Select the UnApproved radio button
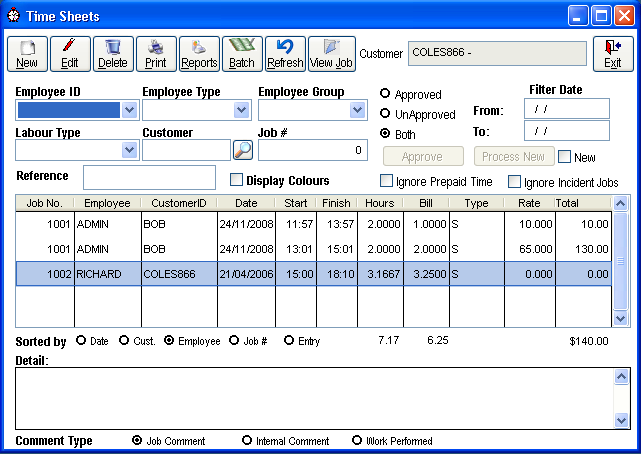This screenshot has height=454, width=641. pos(385,115)
